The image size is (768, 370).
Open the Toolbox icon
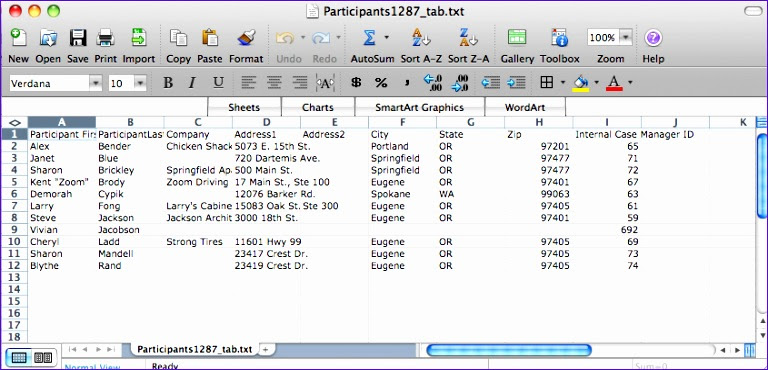click(559, 38)
